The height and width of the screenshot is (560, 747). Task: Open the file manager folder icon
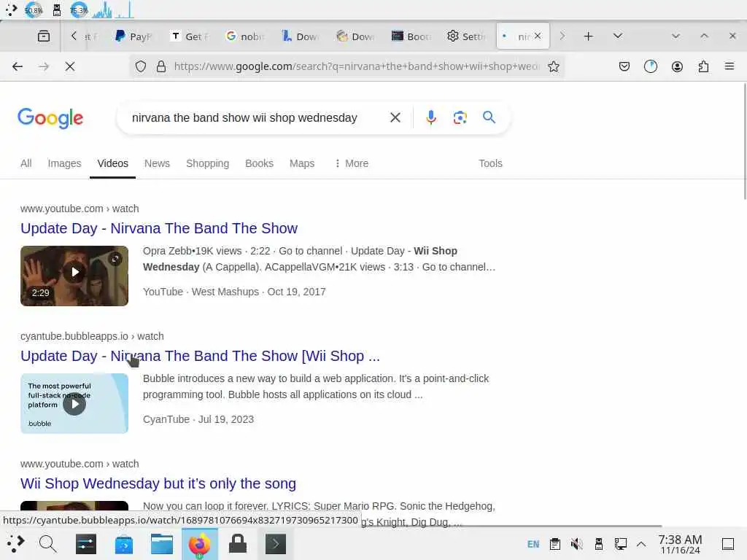click(162, 544)
